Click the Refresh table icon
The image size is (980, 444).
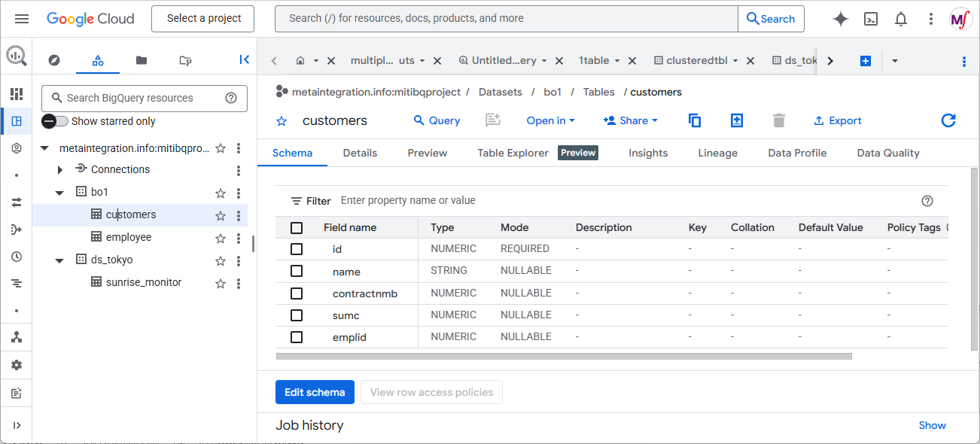click(x=948, y=120)
